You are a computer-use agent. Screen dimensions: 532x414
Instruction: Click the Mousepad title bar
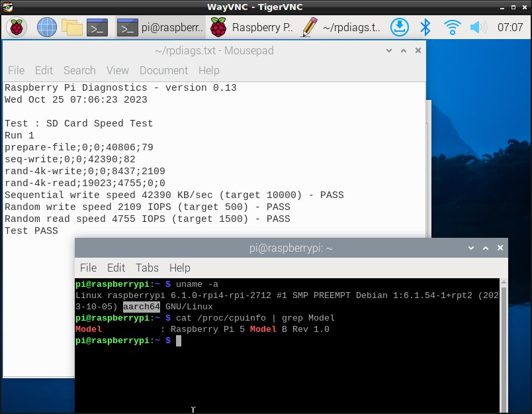pyautogui.click(x=214, y=50)
